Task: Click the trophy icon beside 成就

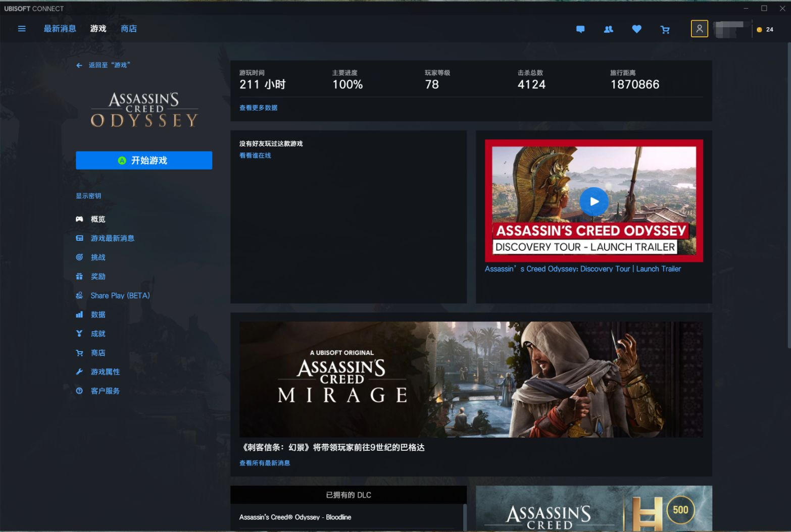Action: [x=79, y=334]
